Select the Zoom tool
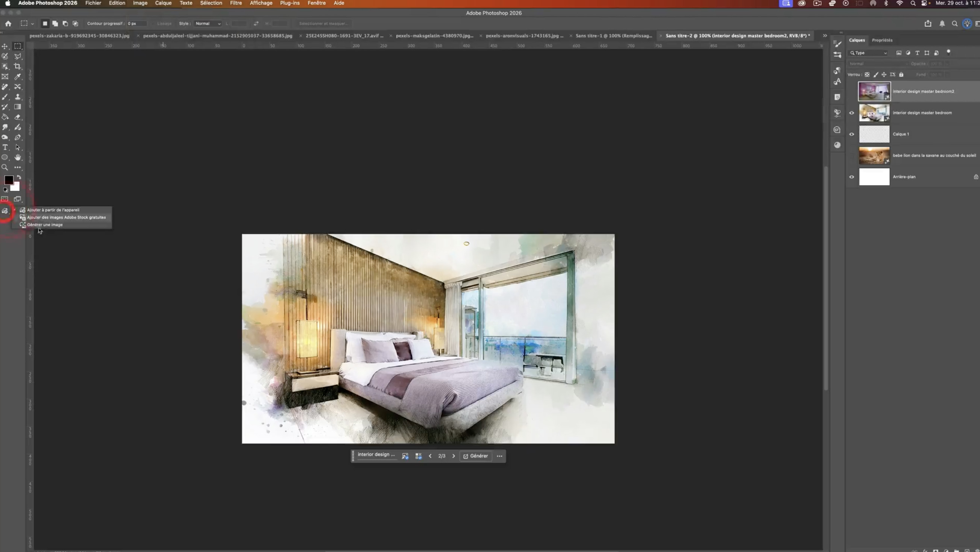 point(5,167)
